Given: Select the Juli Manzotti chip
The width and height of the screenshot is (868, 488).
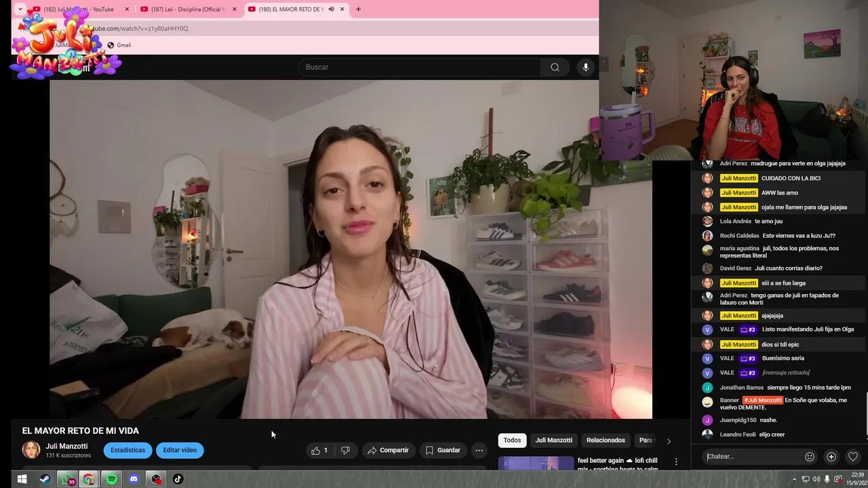Looking at the screenshot, I should point(553,441).
